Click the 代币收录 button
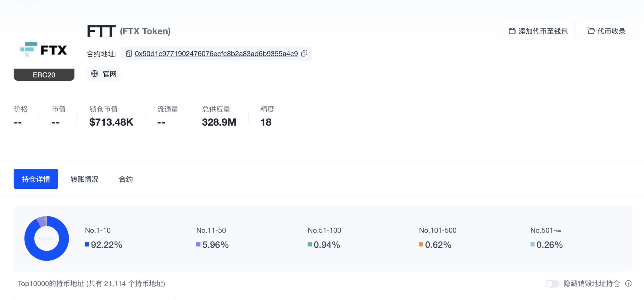The width and height of the screenshot is (644, 300). click(606, 31)
